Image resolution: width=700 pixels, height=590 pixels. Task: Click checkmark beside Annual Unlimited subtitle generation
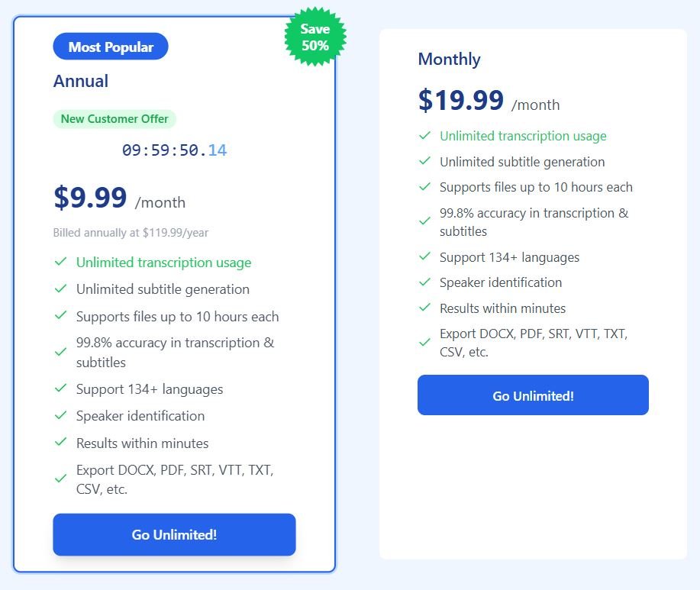coord(60,289)
